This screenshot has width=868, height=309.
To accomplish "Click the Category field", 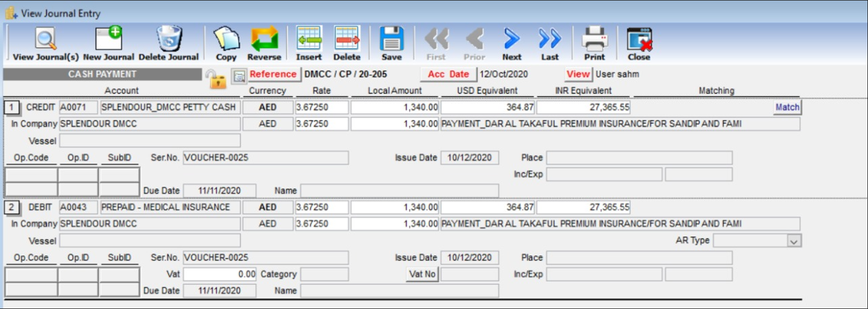I will [x=324, y=274].
